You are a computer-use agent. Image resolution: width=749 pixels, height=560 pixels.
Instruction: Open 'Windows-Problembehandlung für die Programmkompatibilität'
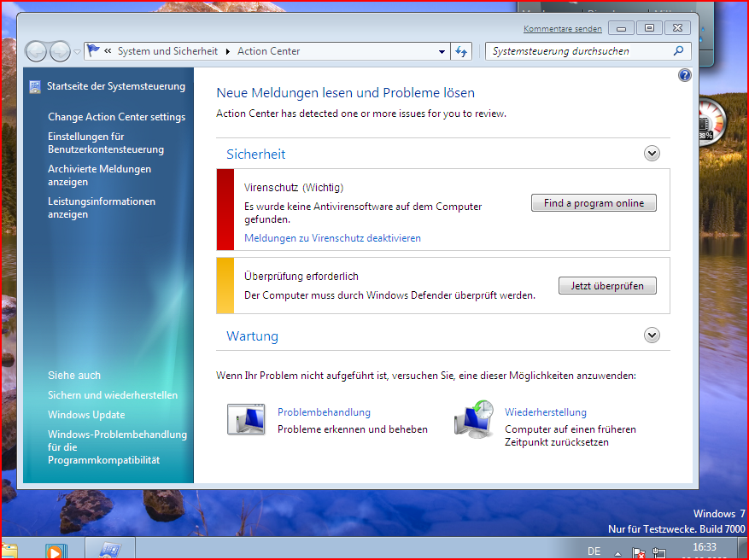[x=117, y=446]
